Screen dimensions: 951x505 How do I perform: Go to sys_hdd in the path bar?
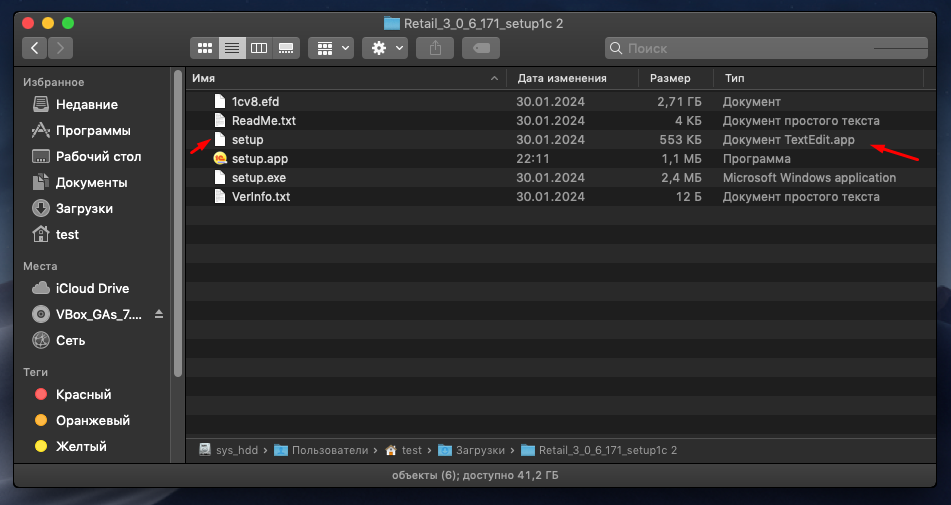[229, 450]
